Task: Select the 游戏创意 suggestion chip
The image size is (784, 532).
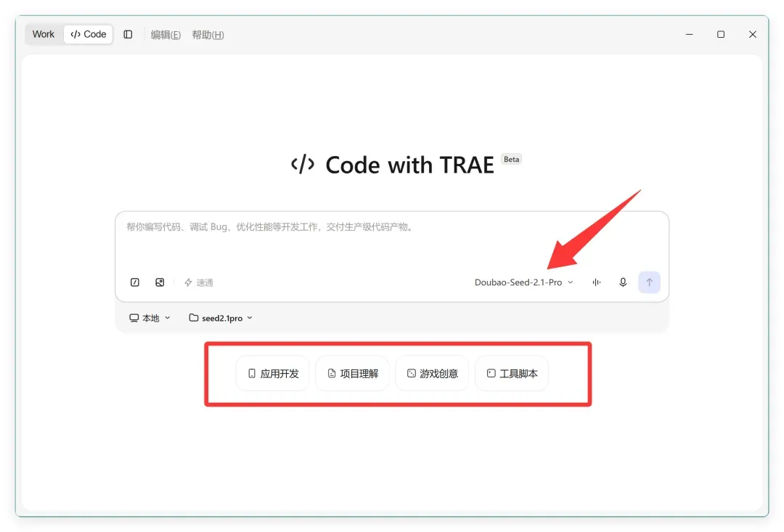Action: click(x=432, y=374)
